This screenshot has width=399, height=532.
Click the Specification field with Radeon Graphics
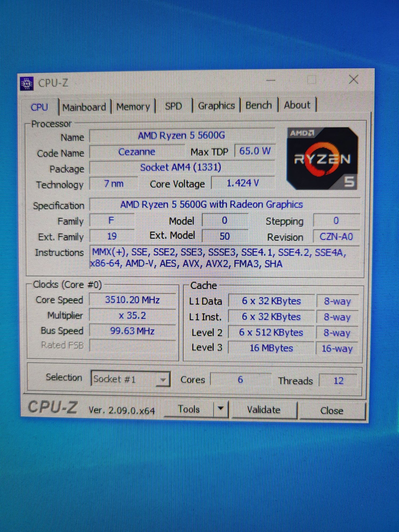click(225, 205)
